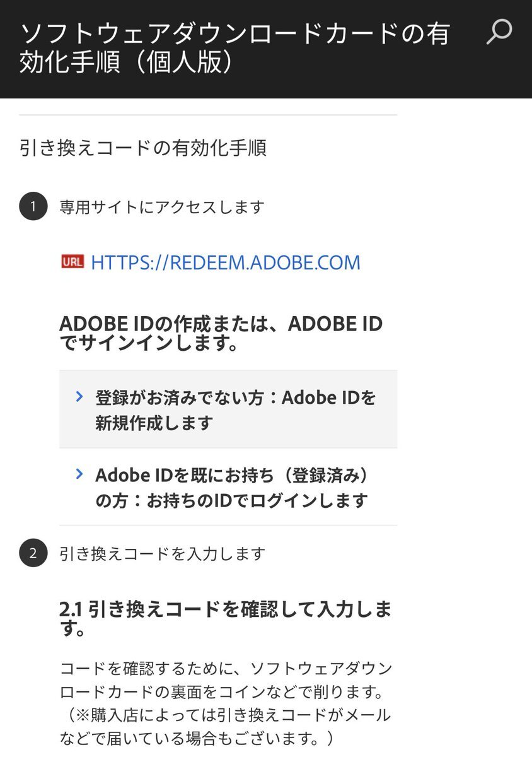Open the HTTPS://REDEEM.ADOBE.COM link

tap(226, 262)
